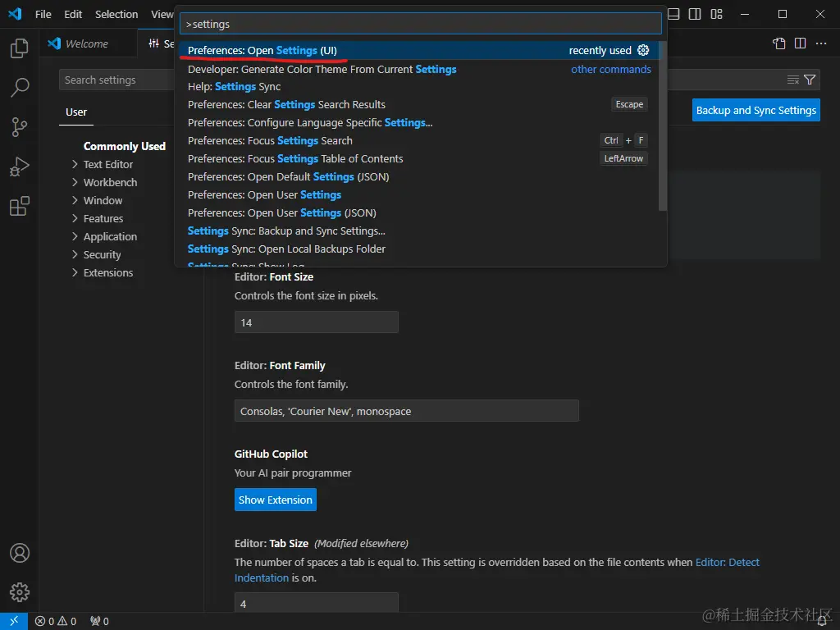840x630 pixels.
Task: Click the command palette list scrollbar
Action: 663,126
